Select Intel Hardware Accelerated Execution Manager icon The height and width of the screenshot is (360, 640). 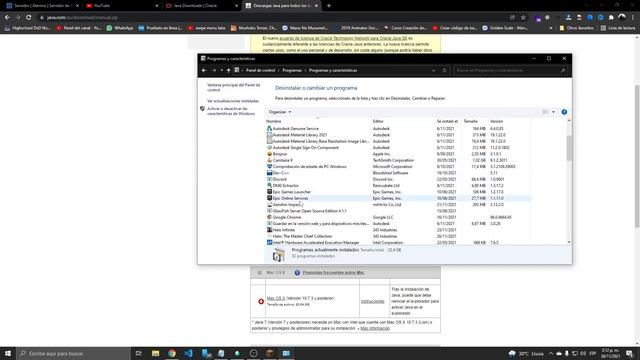click(269, 242)
